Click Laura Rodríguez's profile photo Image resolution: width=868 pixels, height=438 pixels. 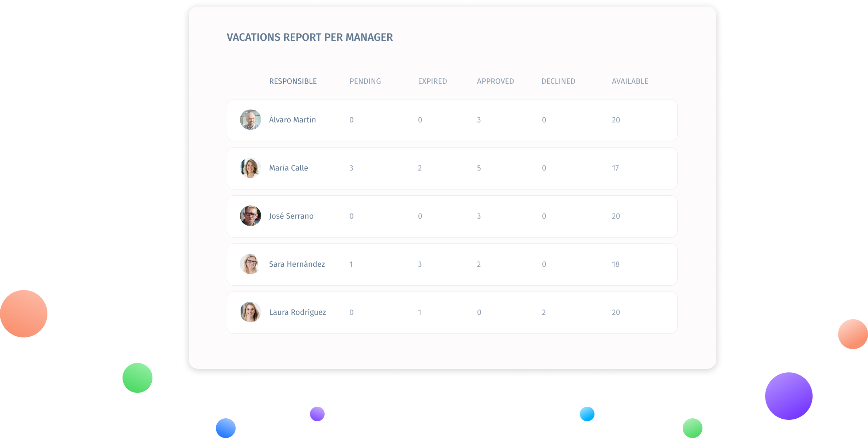(x=251, y=312)
